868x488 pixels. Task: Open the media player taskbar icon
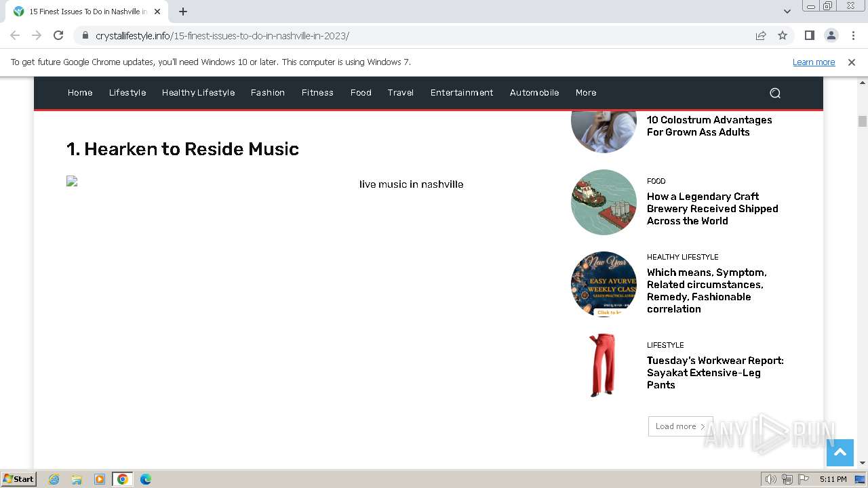point(100,479)
